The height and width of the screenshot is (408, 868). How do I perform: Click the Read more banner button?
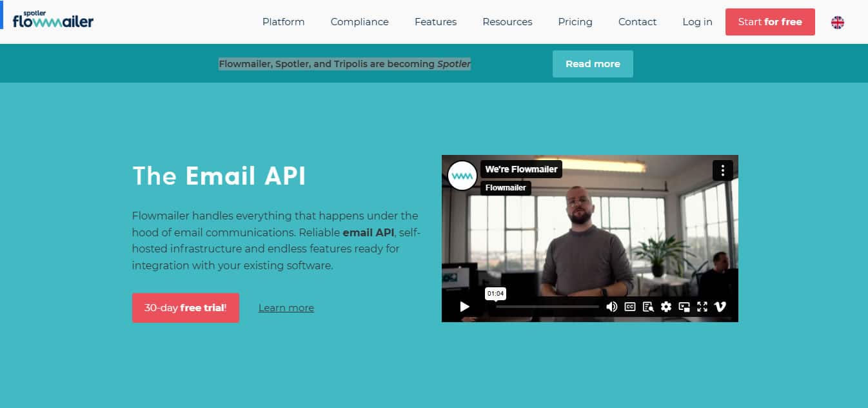592,64
